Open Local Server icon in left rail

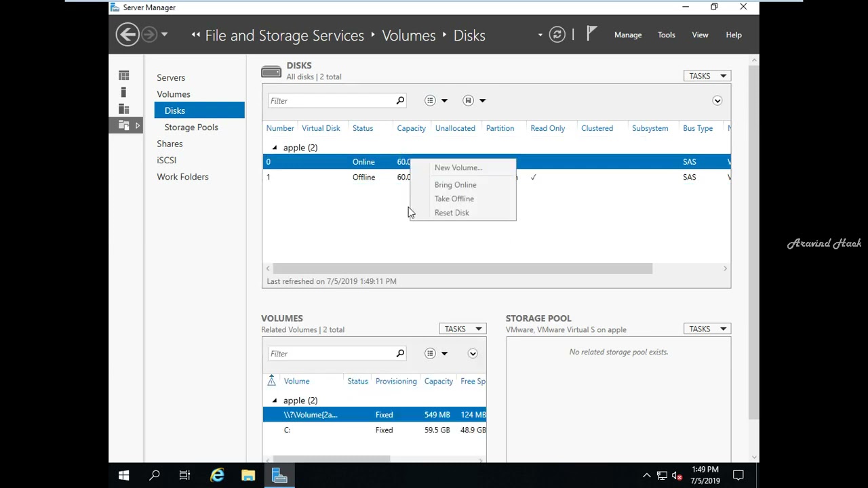click(x=123, y=92)
